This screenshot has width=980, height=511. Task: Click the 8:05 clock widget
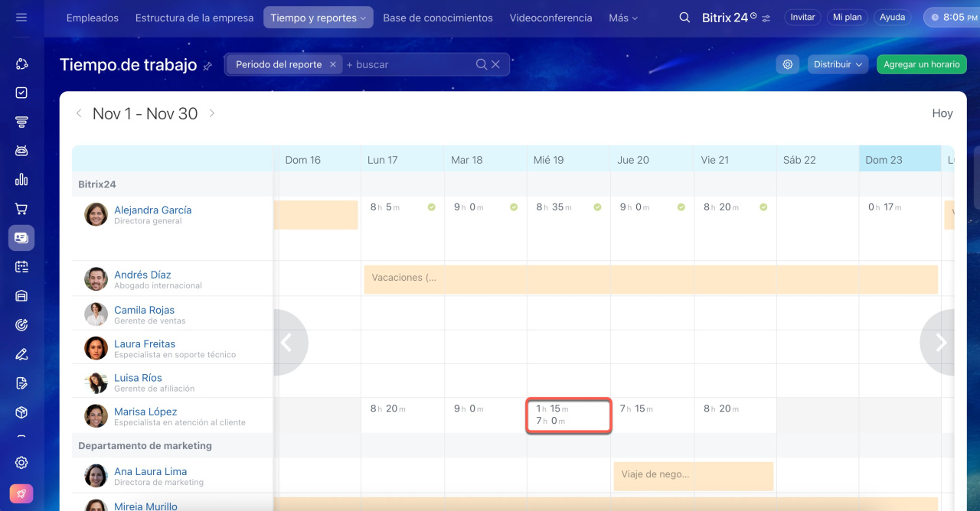pos(952,17)
